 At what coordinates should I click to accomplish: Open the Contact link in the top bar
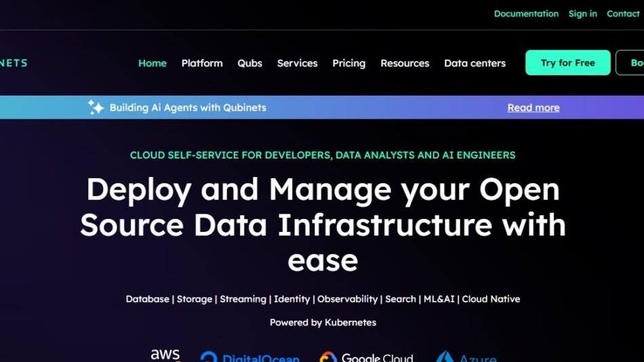point(622,14)
